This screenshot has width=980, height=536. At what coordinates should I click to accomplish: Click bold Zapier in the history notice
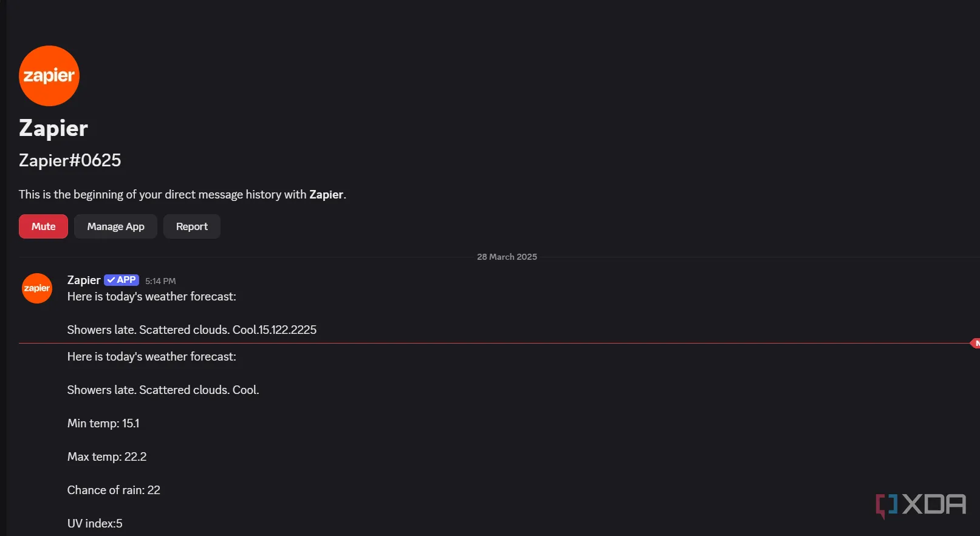point(326,194)
